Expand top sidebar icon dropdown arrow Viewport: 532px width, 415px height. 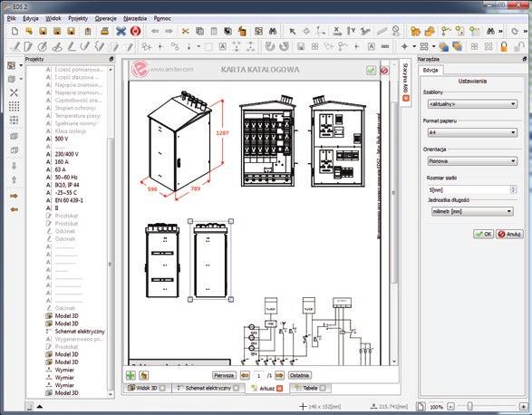click(21, 65)
